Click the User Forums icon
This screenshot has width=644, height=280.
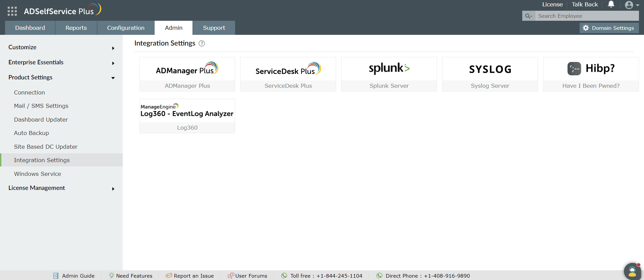[x=231, y=275]
